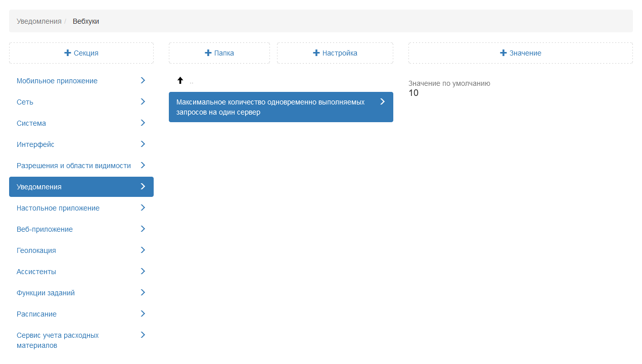
Task: Select Сервис учета расходных материалов section
Action: point(58,340)
